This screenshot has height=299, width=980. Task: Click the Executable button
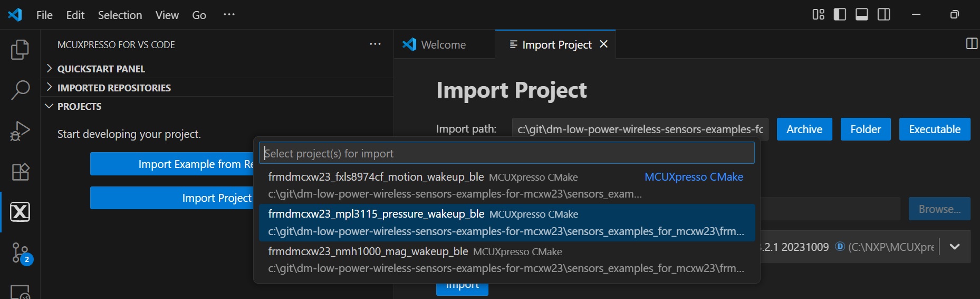[x=934, y=129]
